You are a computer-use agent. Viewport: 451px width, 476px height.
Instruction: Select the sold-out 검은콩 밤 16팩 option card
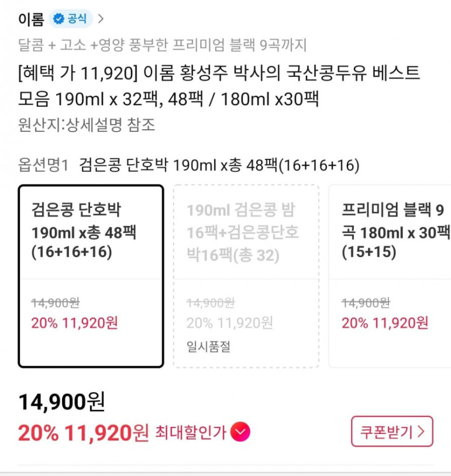[x=246, y=276]
